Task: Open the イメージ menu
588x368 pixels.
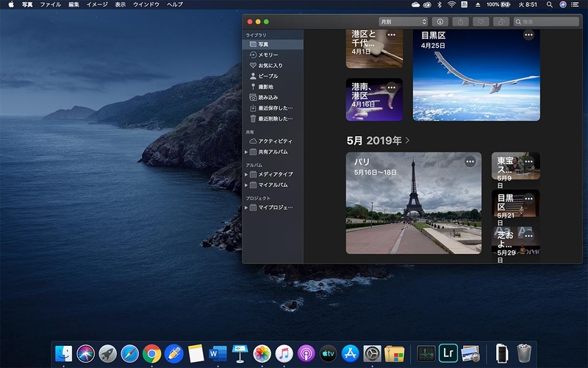Action: click(97, 4)
